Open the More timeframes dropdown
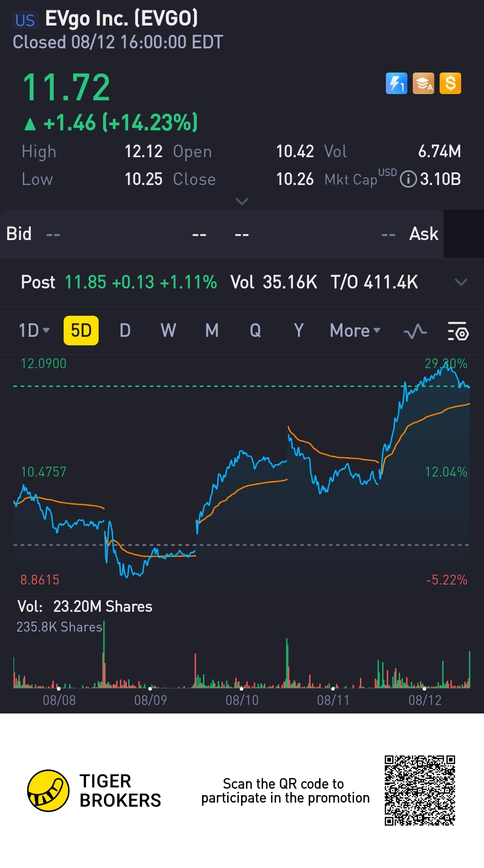The width and height of the screenshot is (484, 868). click(355, 331)
